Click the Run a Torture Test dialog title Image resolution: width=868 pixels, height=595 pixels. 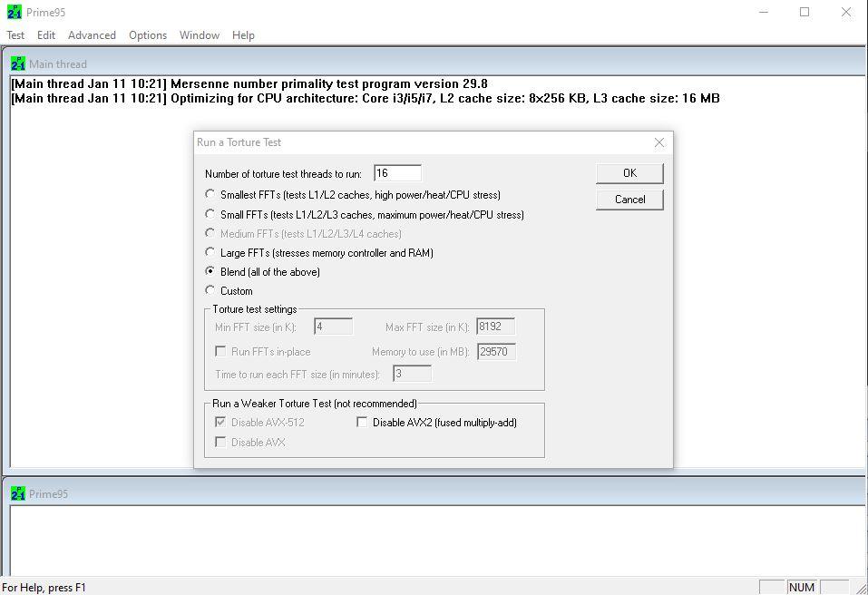point(239,142)
